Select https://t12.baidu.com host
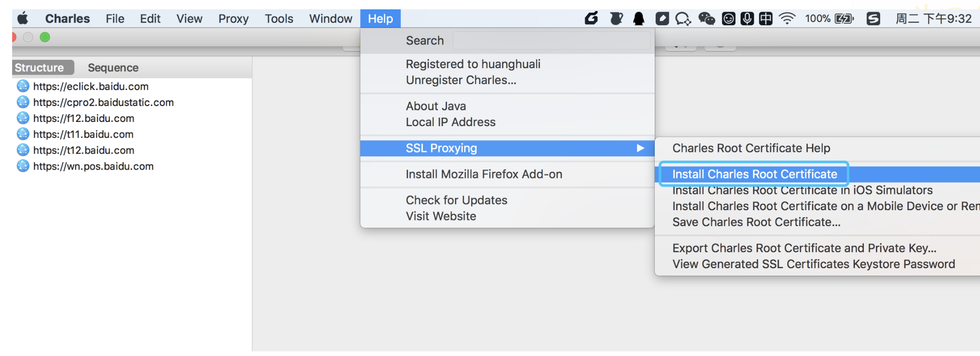Viewport: 980px width, 356px height. point(84,150)
